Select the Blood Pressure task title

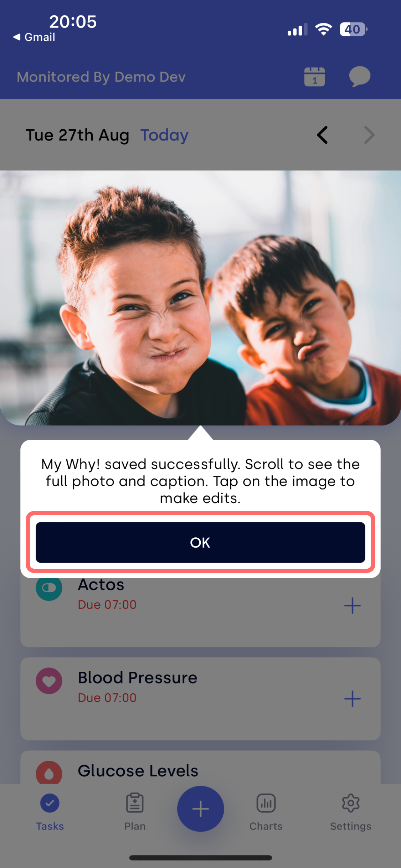click(138, 677)
